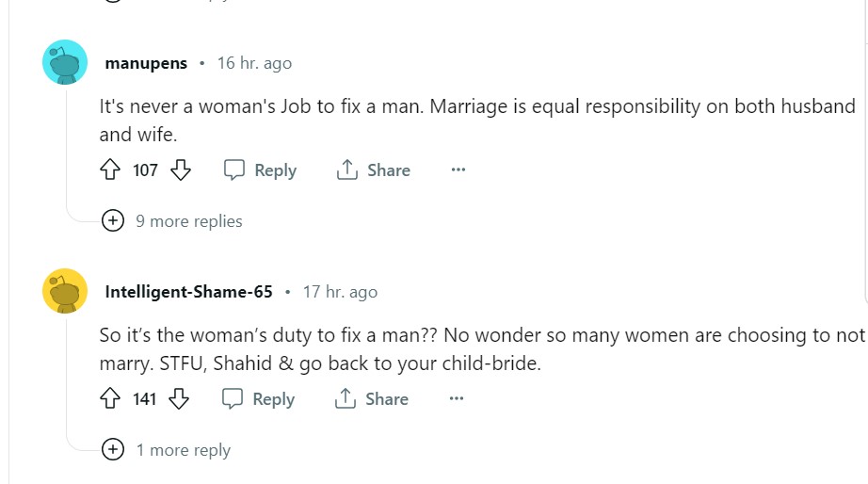Open Intelligent-Shame-65 user profile
Screen dimensions: 868x484
188,292
